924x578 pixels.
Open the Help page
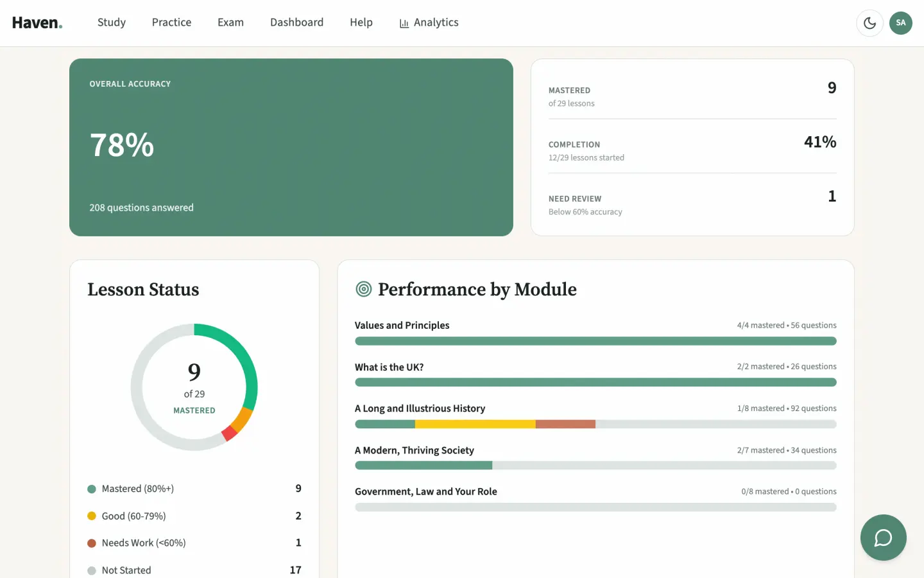pyautogui.click(x=361, y=22)
